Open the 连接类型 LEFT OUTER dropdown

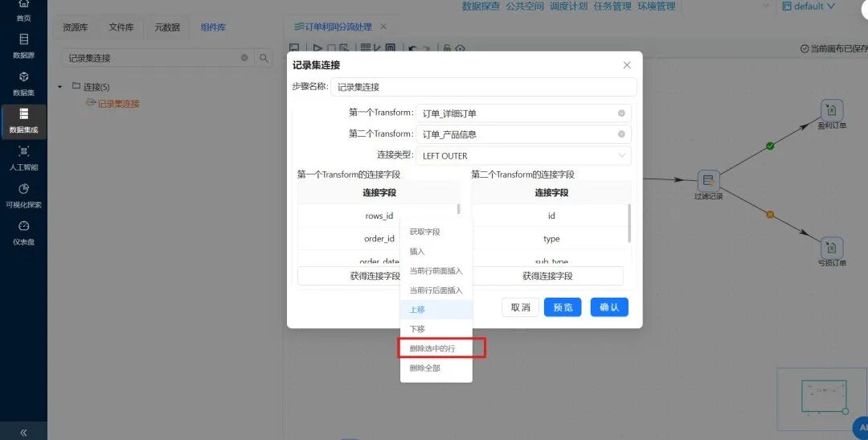(x=523, y=156)
